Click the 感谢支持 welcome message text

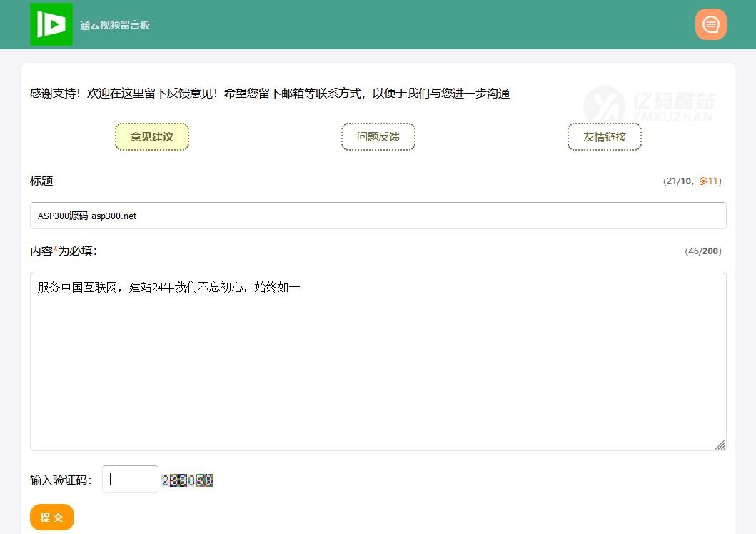coord(270,93)
